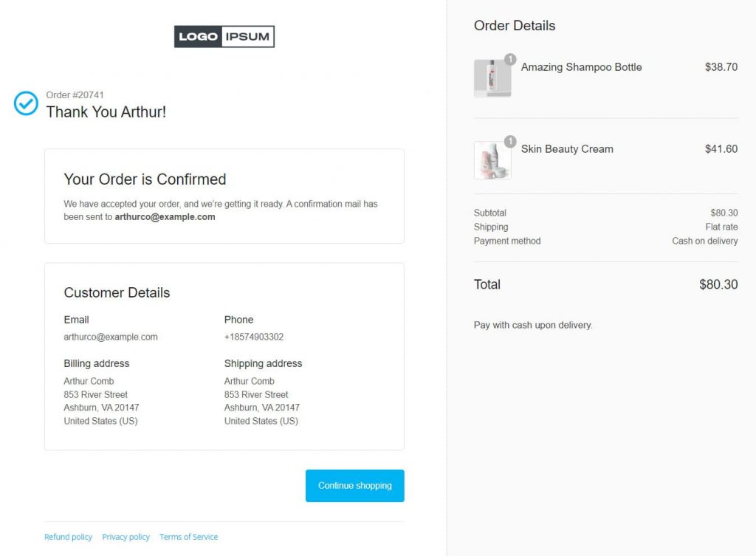Click the Shipping address heading
The height and width of the screenshot is (556, 756).
[x=264, y=363]
